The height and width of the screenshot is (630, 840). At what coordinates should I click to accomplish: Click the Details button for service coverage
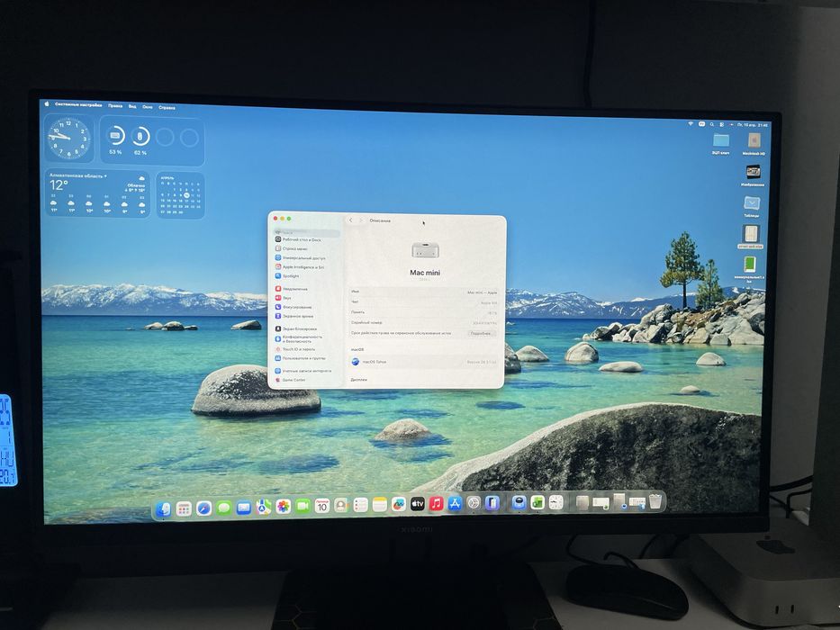[481, 333]
